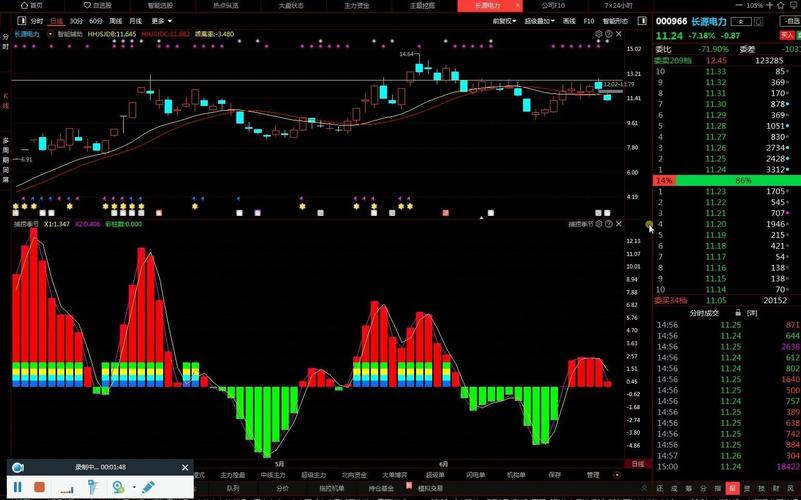801x500 pixels.
Task: Click the 14% / 86% buy-sell ratio bar
Action: pos(727,180)
